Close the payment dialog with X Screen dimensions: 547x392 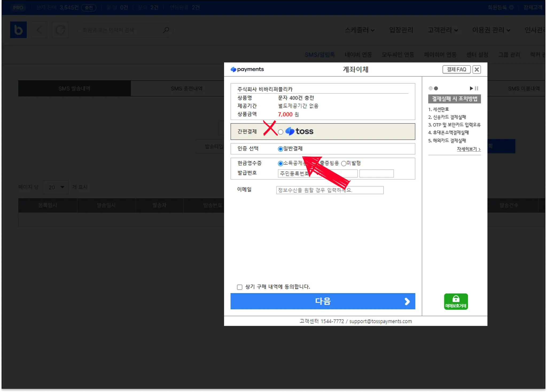pyautogui.click(x=476, y=69)
